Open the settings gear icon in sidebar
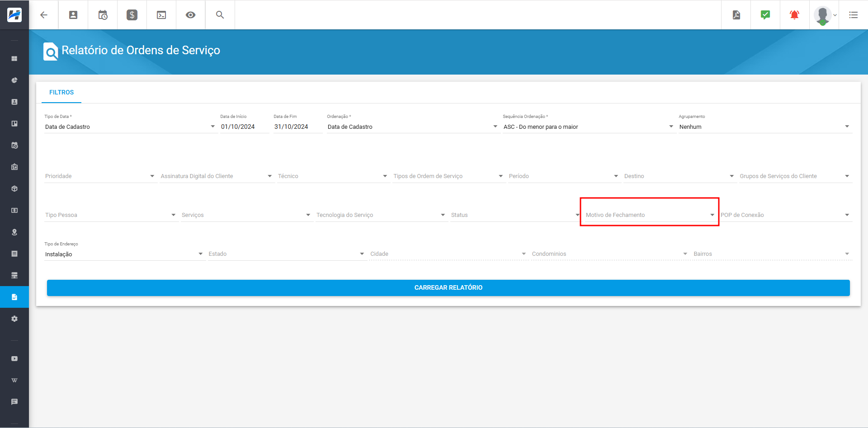This screenshot has height=428, width=868. tap(14, 319)
